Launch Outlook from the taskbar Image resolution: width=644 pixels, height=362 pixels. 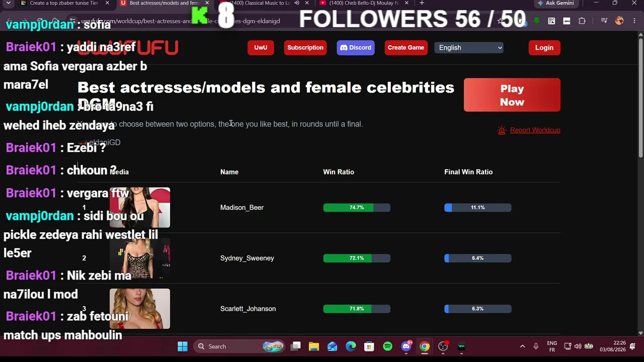click(332, 346)
